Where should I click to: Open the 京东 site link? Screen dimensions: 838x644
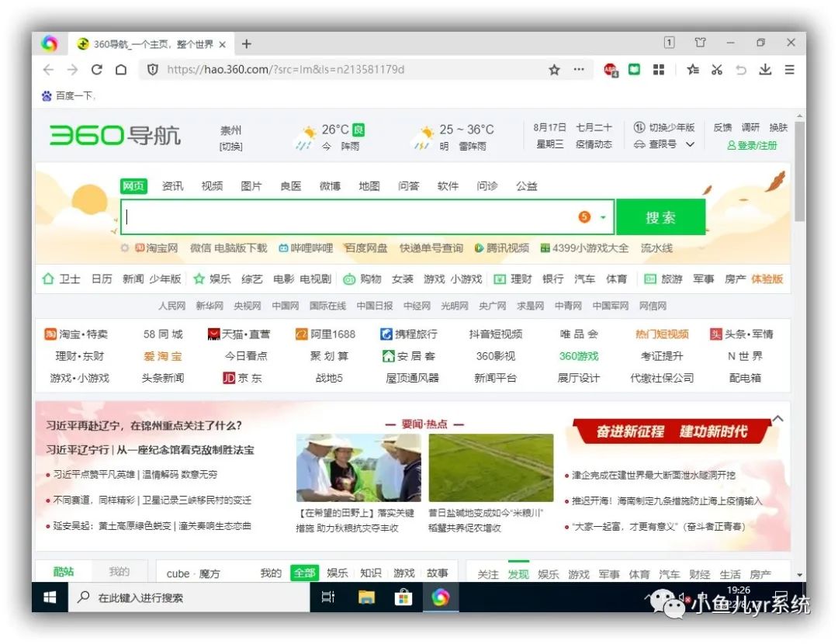click(x=243, y=378)
